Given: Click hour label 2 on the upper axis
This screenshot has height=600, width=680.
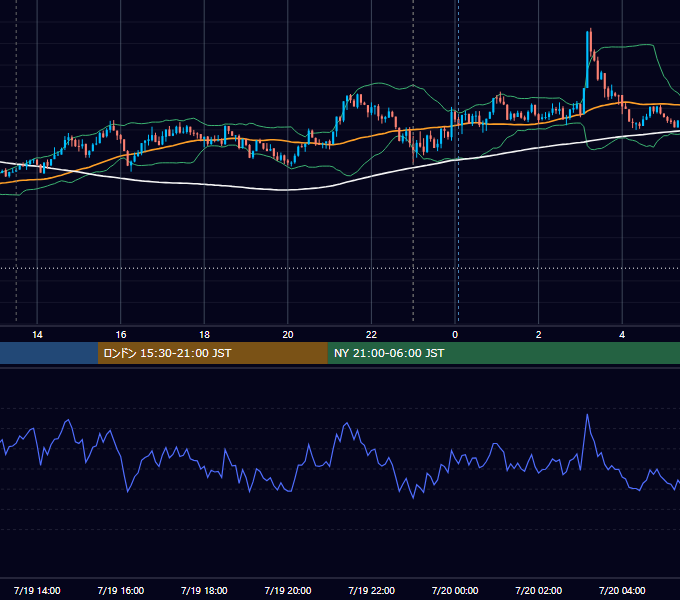Looking at the screenshot, I should (538, 335).
